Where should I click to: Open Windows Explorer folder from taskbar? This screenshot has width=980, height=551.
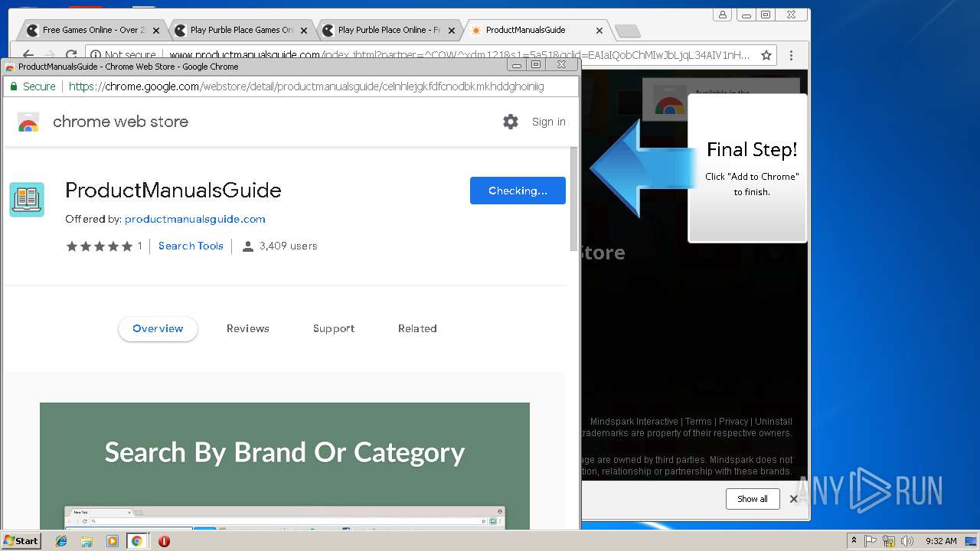click(87, 541)
